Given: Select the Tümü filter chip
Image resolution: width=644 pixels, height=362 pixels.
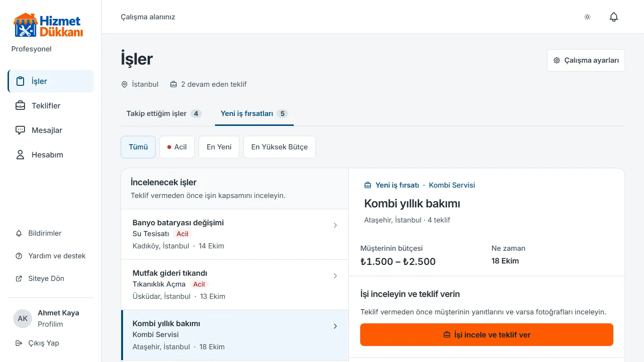Looking at the screenshot, I should tap(138, 147).
